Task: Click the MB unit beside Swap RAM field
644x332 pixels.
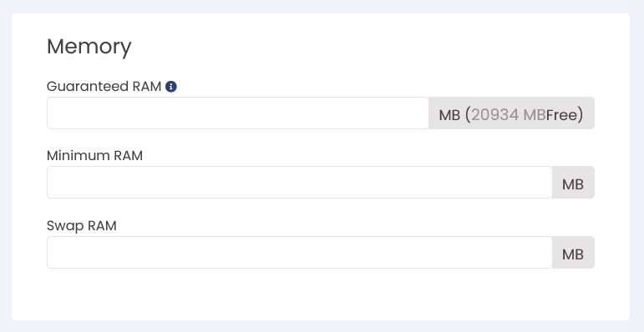Action: pyautogui.click(x=573, y=255)
